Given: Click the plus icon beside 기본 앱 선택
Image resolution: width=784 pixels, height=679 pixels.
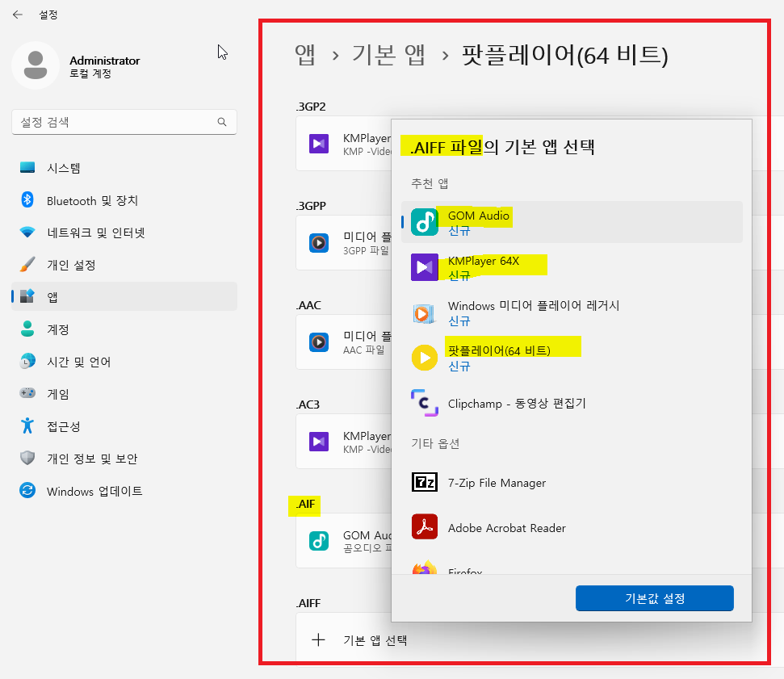Looking at the screenshot, I should coord(318,639).
